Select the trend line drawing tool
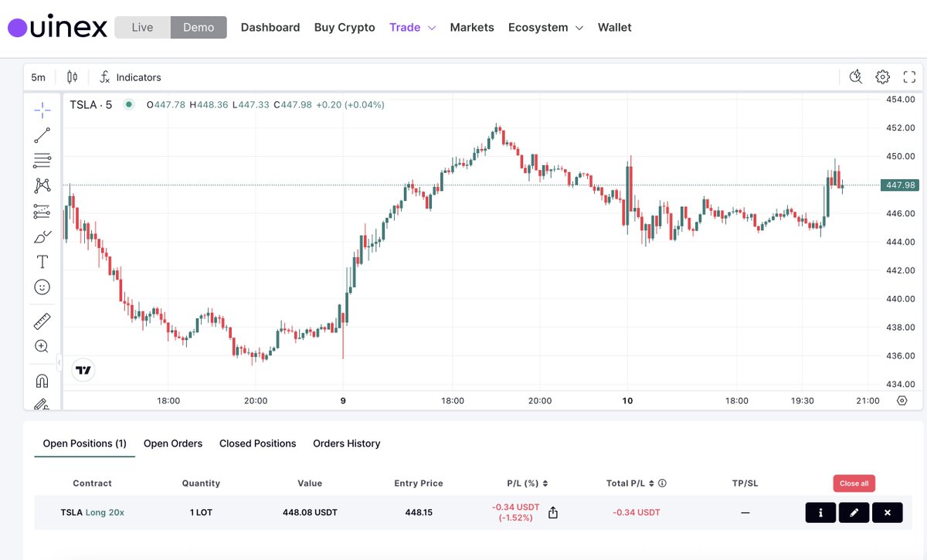This screenshot has height=560, width=927. click(42, 135)
